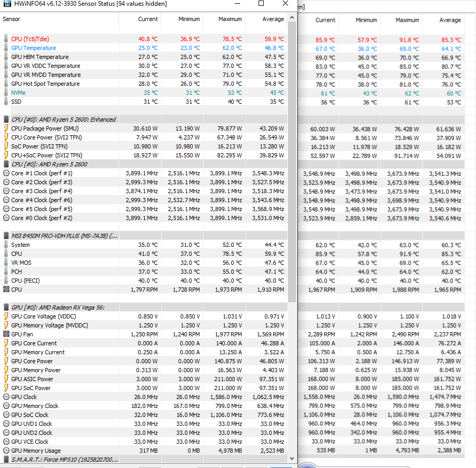Select the GPU [#0]: AMD Radeon RX Vega 56 group row
Image resolution: width=476 pixels, height=468 pixels.
(144, 307)
